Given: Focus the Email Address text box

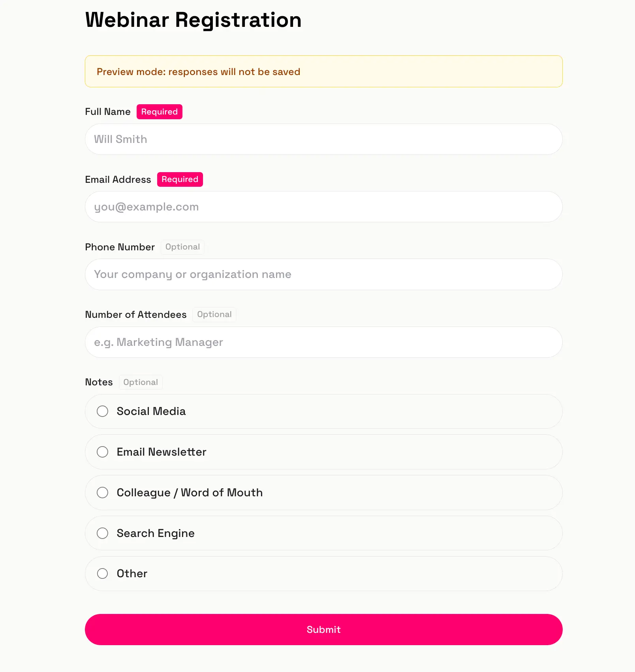Looking at the screenshot, I should (x=323, y=207).
